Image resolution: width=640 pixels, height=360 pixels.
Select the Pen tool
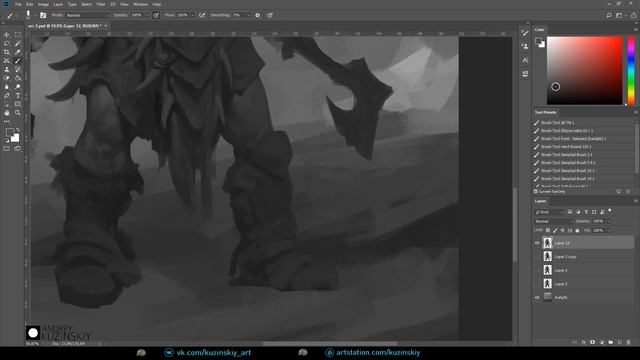[7, 96]
